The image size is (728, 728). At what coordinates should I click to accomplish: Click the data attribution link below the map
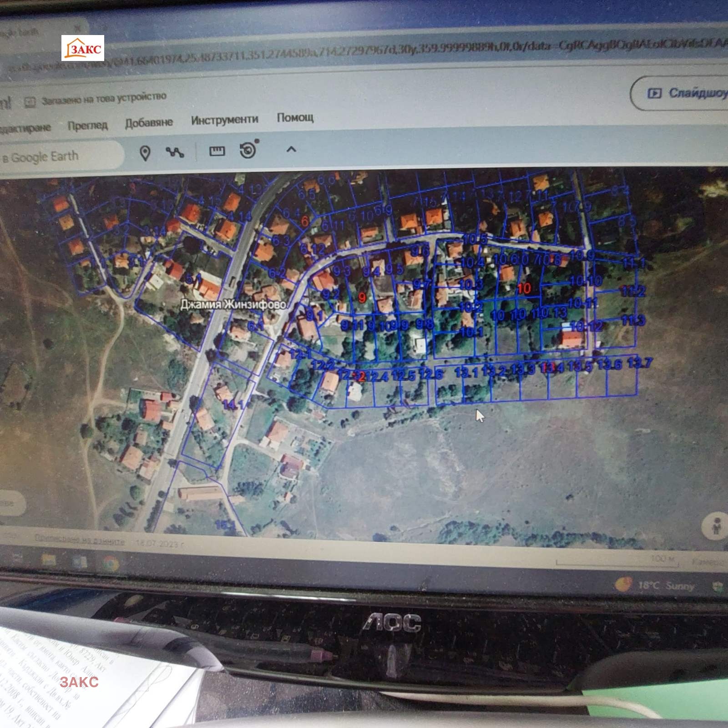pos(80,541)
